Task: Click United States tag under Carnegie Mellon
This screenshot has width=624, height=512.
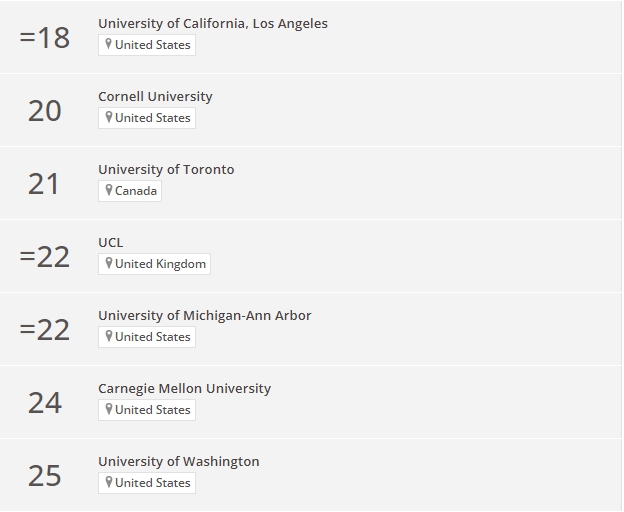Action: (147, 410)
